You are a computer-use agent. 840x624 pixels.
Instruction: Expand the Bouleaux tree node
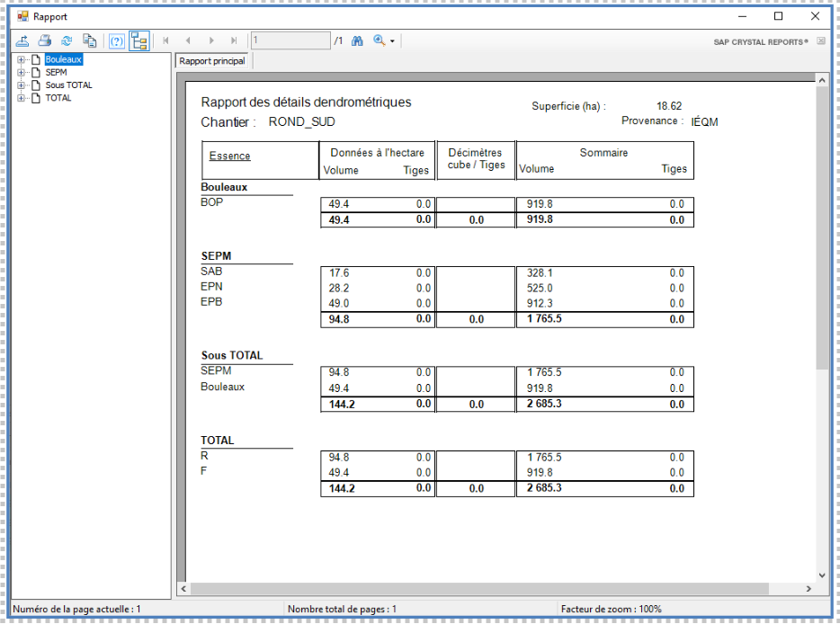tap(22, 60)
